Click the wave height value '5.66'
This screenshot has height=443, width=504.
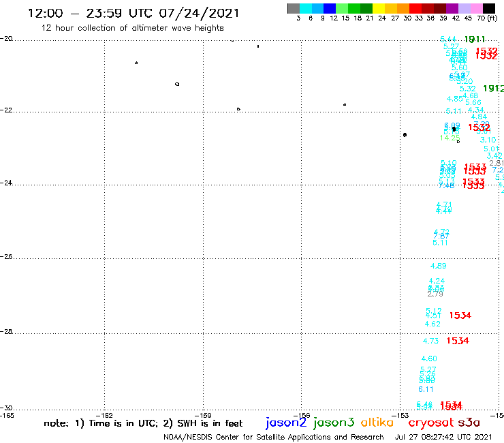point(473,103)
